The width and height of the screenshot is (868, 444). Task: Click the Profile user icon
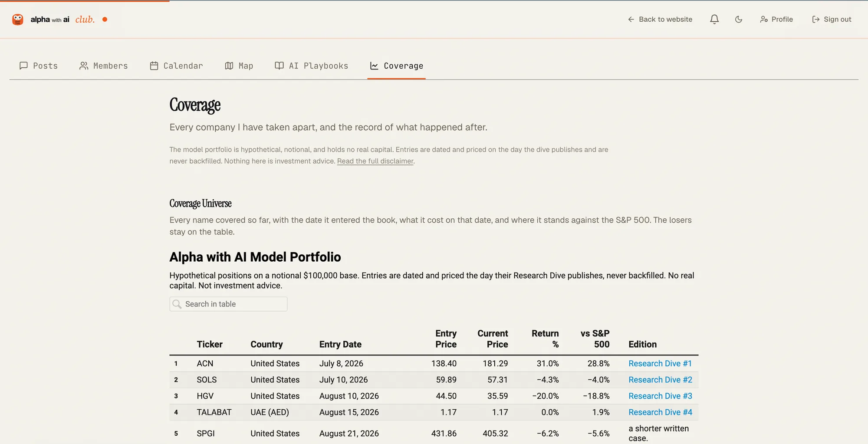[x=764, y=19]
